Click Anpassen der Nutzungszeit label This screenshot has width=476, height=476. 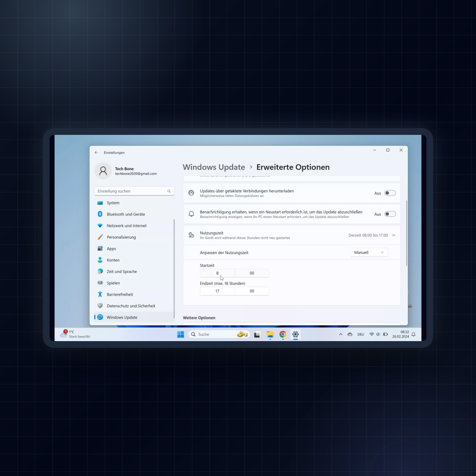[224, 253]
